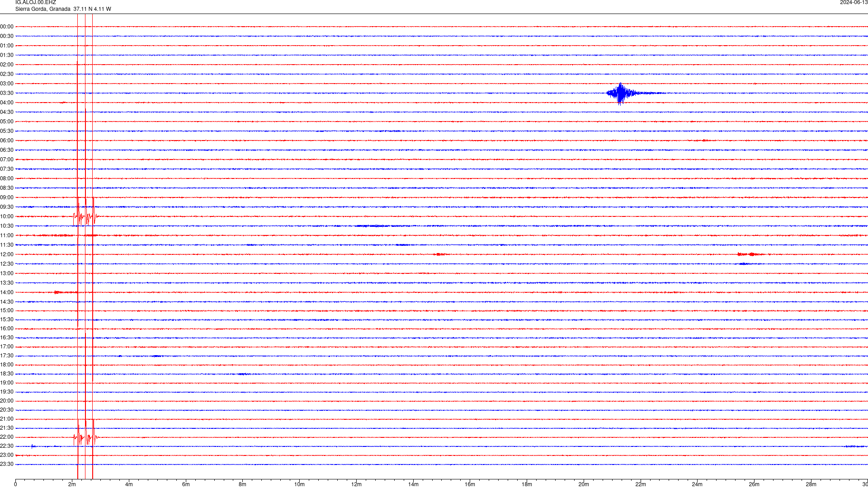The image size is (868, 488).
Task: Click the 18m mark on the time axis
Action: pos(527,484)
